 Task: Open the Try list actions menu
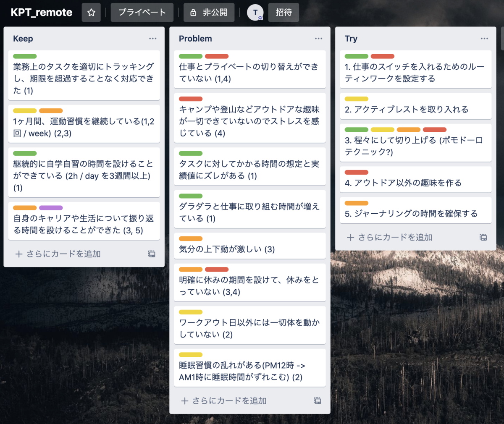click(x=484, y=39)
